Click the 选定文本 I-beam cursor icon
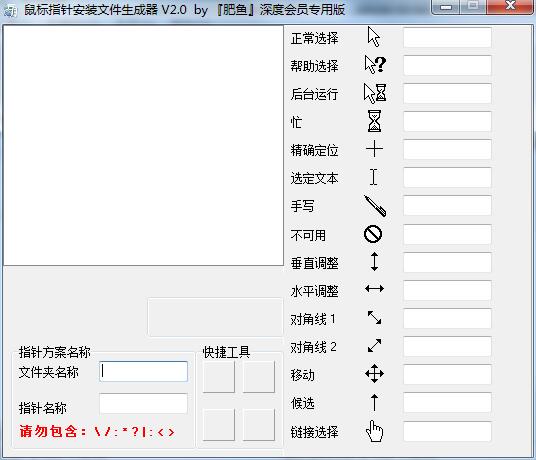 pos(374,177)
